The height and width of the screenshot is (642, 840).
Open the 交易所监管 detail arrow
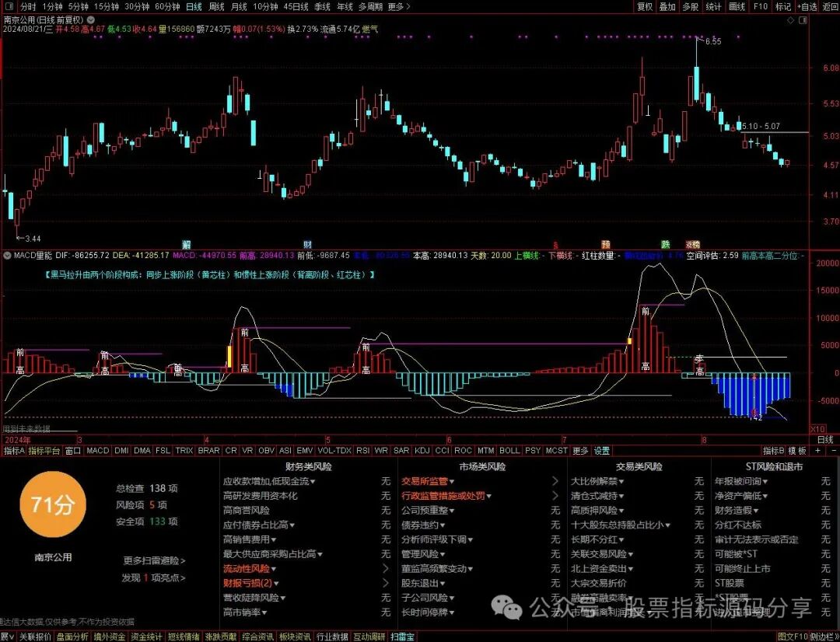(x=555, y=481)
